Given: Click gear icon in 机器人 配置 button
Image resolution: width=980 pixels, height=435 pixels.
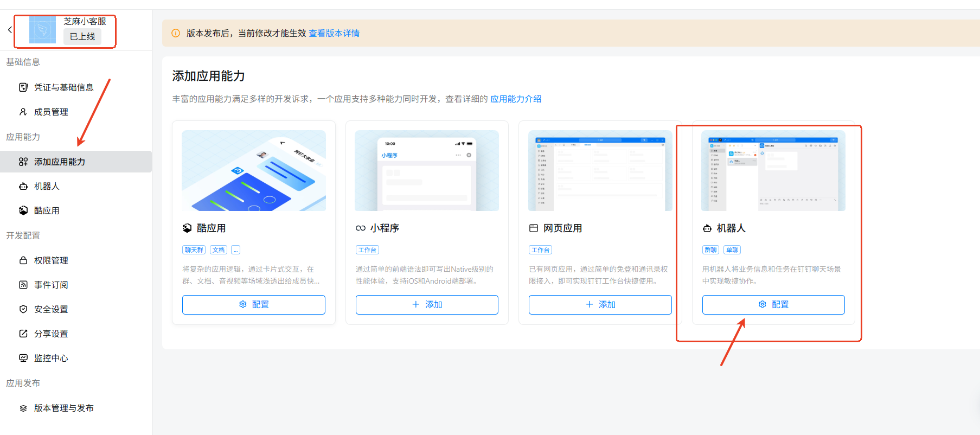Looking at the screenshot, I should 763,304.
